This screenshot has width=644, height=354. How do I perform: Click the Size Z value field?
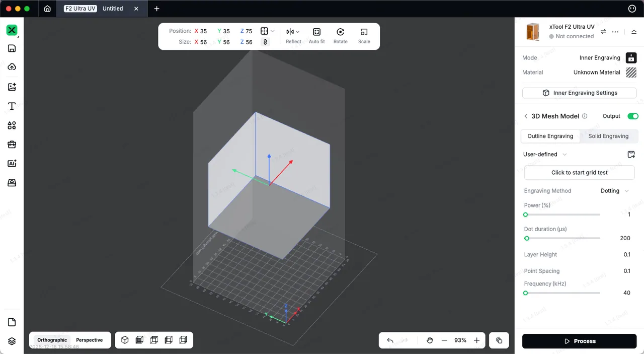click(249, 42)
